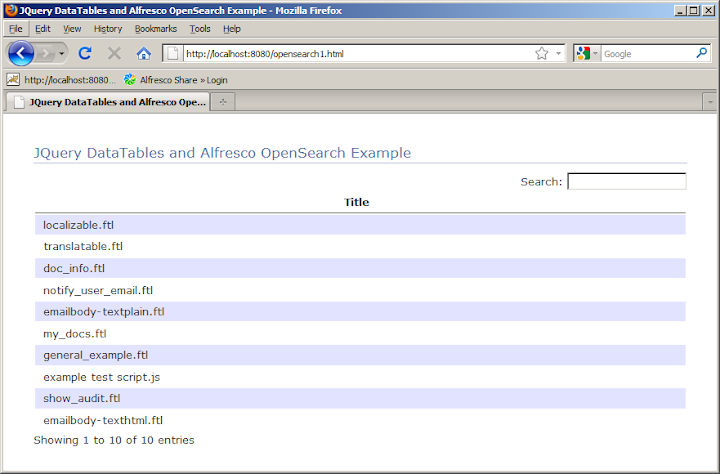Open the Alfresco Share Login bookmark
The image size is (720, 474).
tap(176, 80)
